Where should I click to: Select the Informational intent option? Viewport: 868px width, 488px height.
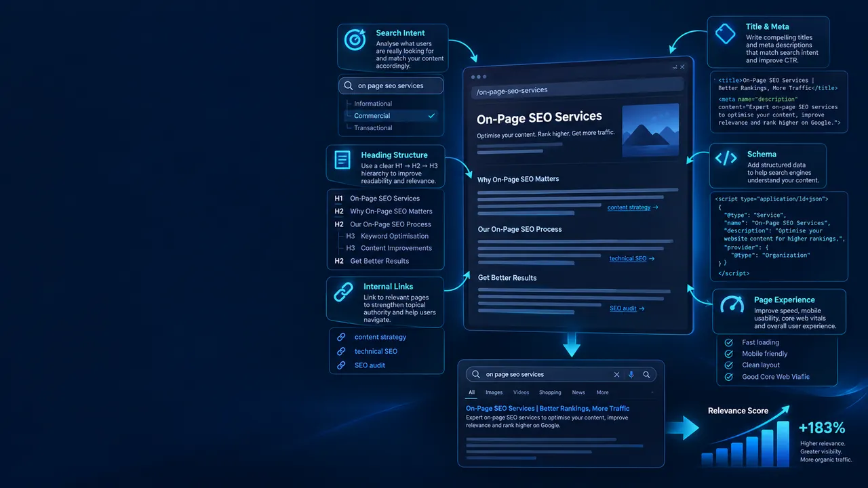(x=373, y=104)
